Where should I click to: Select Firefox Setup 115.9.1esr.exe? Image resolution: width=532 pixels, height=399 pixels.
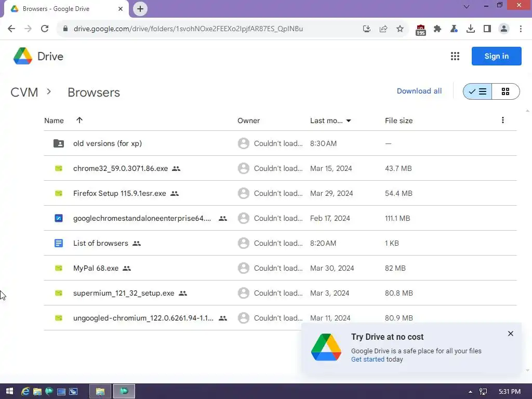[x=119, y=193]
